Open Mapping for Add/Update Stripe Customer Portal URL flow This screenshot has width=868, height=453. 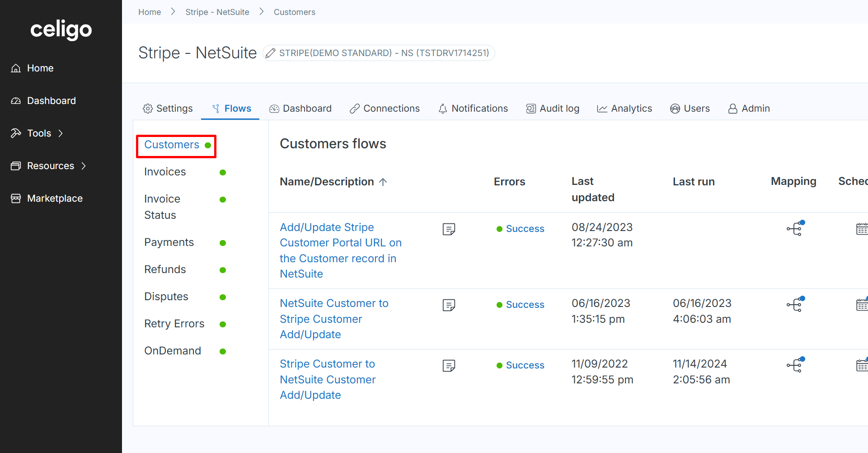[x=795, y=228]
